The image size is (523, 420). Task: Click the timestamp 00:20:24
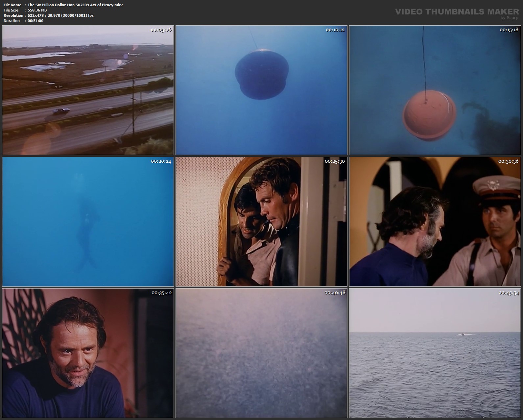point(161,161)
